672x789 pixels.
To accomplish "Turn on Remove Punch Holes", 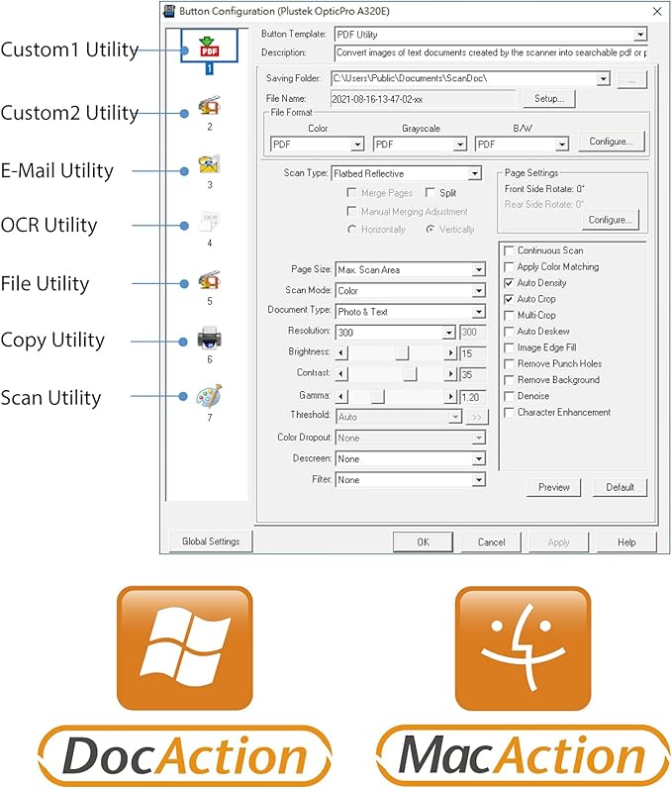I will 509,363.
